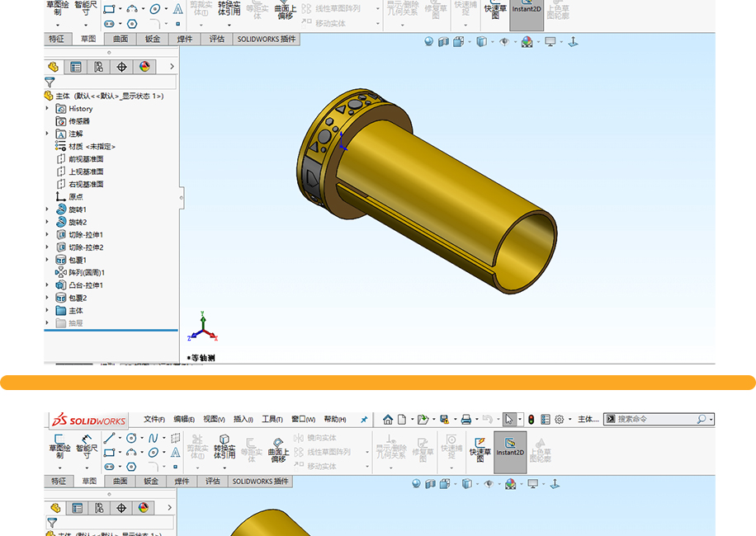Screen dimensions: 756x536
Task: Open the 文件 menu
Action: pos(154,420)
